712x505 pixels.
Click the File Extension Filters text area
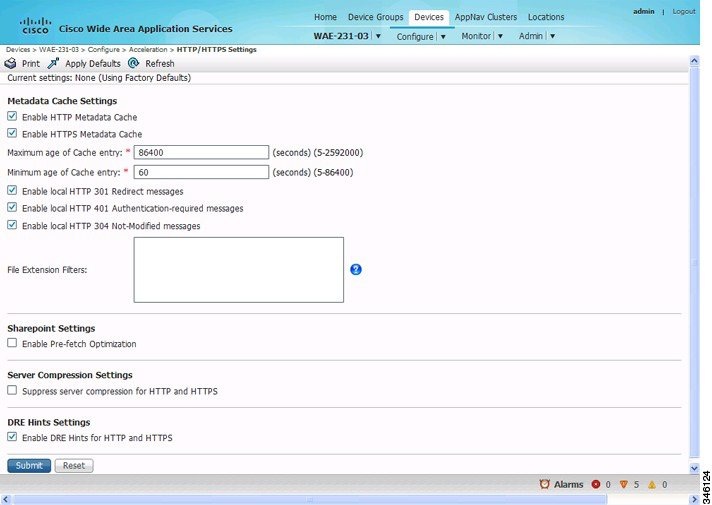pos(239,270)
